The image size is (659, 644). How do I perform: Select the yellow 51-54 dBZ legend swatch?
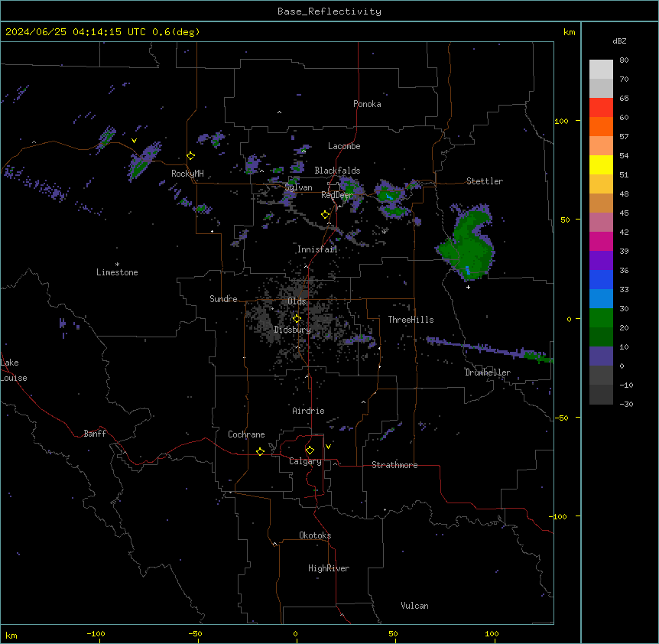tap(601, 164)
